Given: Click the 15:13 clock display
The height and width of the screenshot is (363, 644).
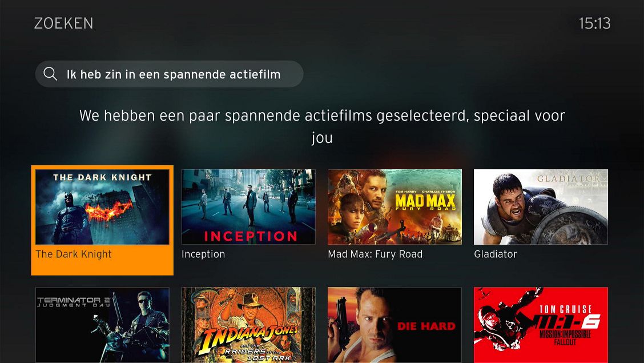Looking at the screenshot, I should point(595,23).
